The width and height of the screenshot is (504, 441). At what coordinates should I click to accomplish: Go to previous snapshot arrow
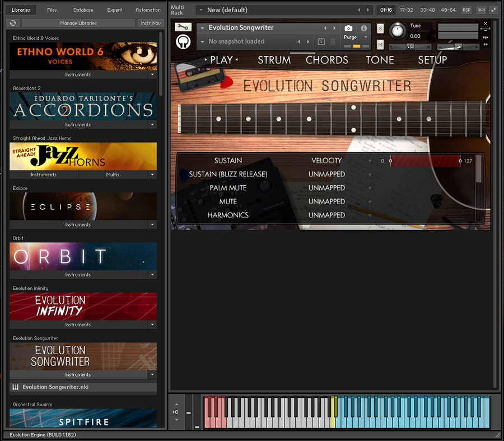pos(299,41)
